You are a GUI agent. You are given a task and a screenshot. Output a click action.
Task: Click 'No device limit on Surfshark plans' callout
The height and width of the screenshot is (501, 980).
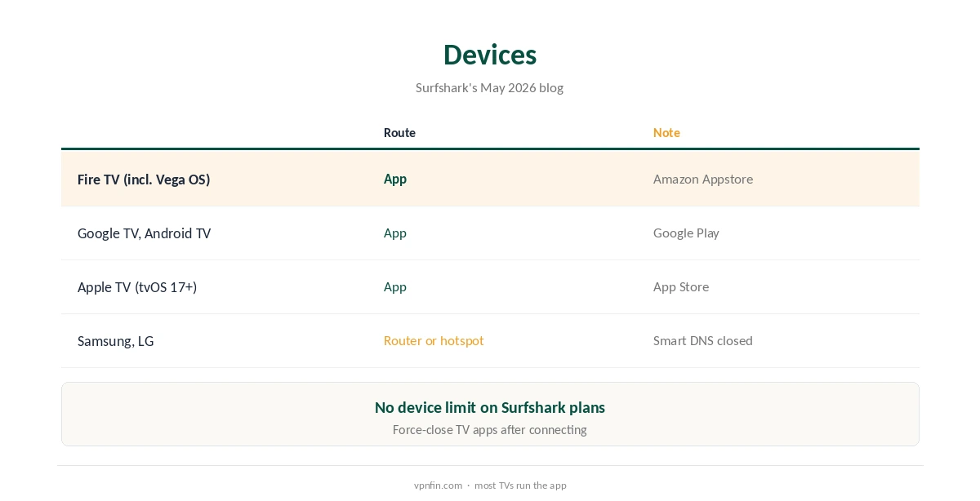(490, 407)
